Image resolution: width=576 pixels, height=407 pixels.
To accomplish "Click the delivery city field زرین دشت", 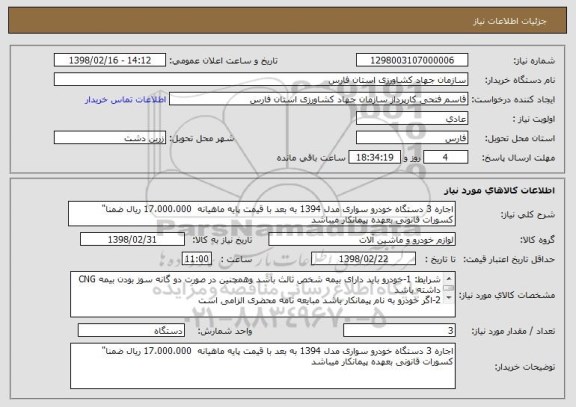I will click(110, 138).
